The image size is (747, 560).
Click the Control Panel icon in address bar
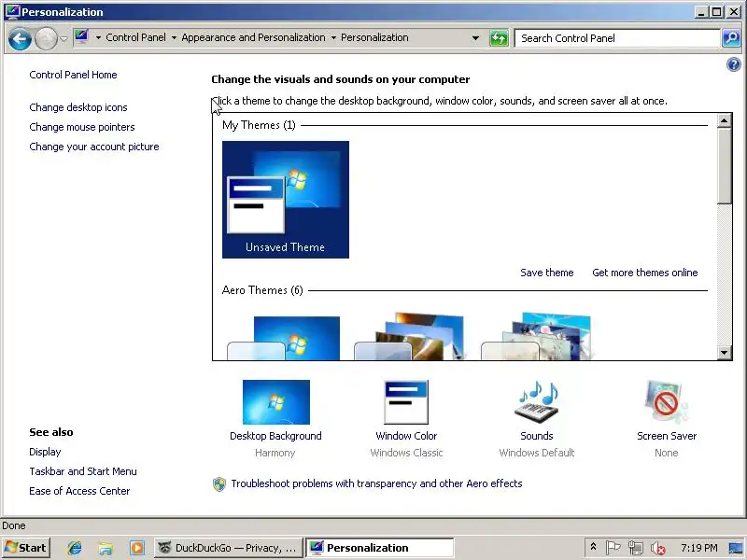tap(82, 37)
